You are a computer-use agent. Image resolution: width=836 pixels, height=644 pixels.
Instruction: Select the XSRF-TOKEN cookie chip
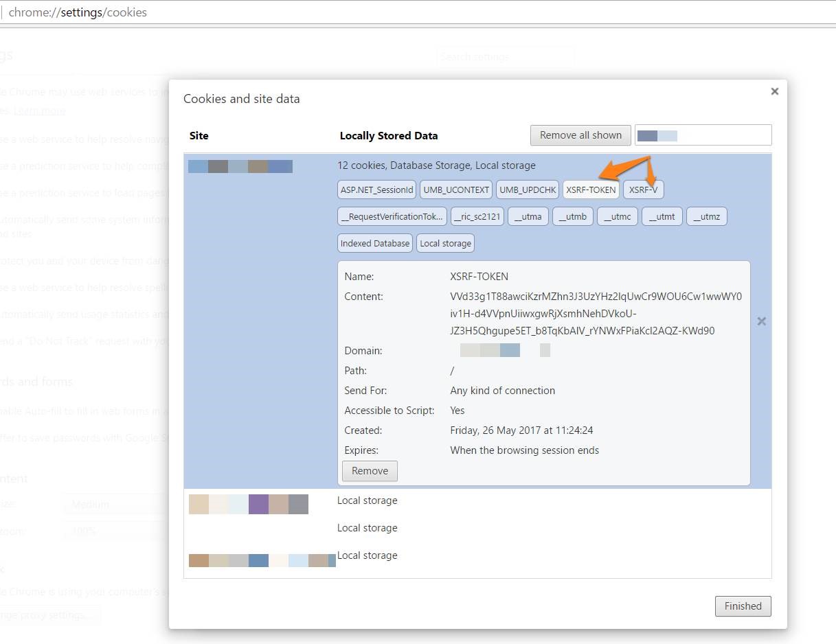click(x=591, y=189)
